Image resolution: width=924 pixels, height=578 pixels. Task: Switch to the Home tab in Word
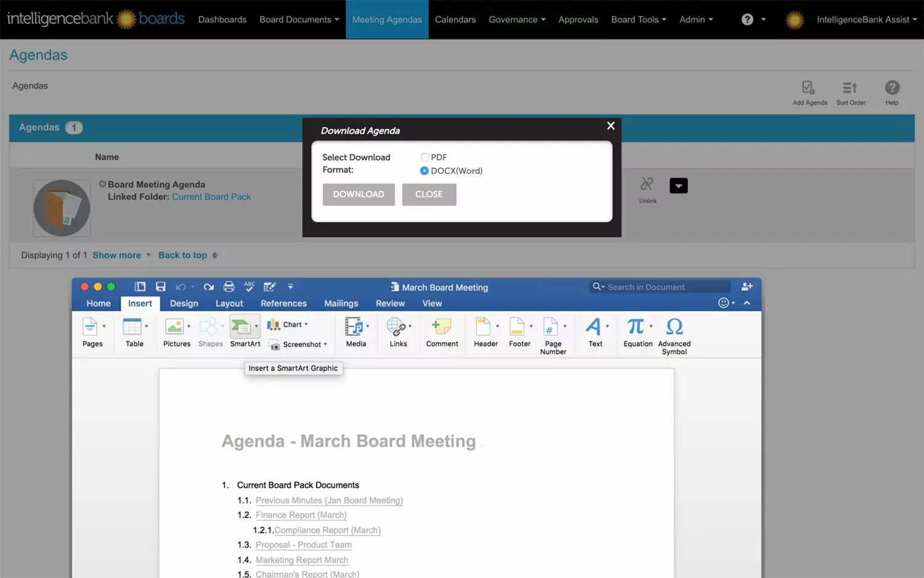99,303
